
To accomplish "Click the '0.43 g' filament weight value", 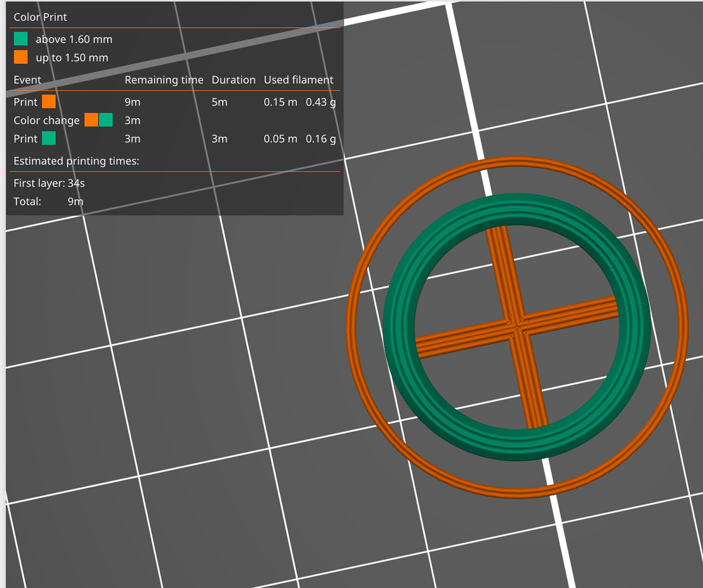I will tap(321, 102).
